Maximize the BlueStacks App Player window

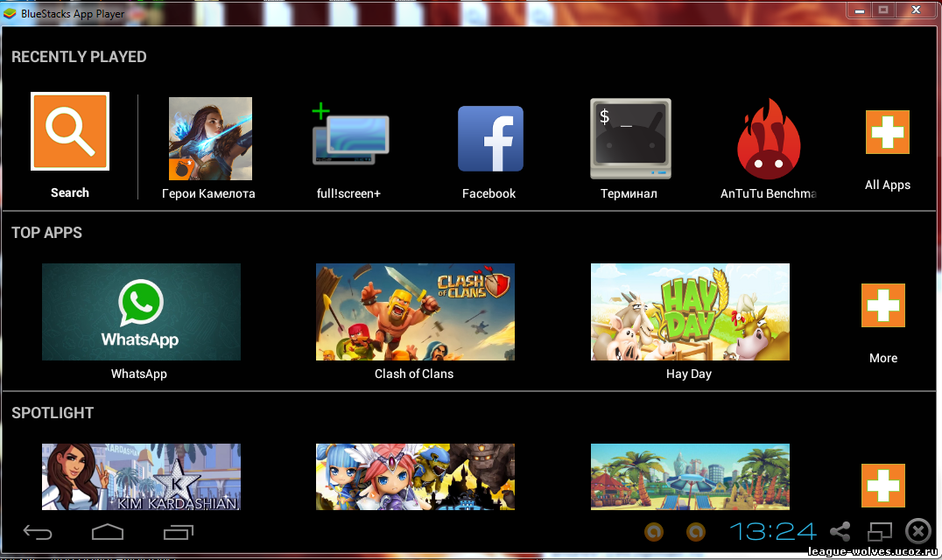[883, 10]
